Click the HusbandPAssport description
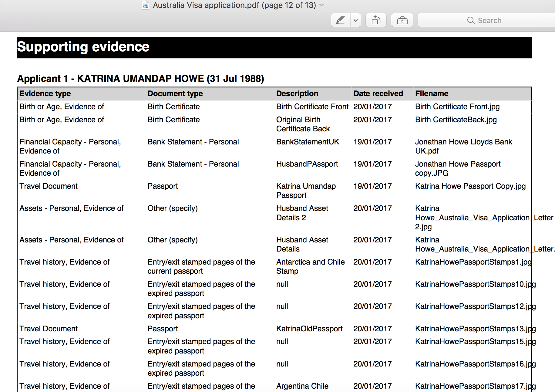The width and height of the screenshot is (555, 392). pos(307,164)
